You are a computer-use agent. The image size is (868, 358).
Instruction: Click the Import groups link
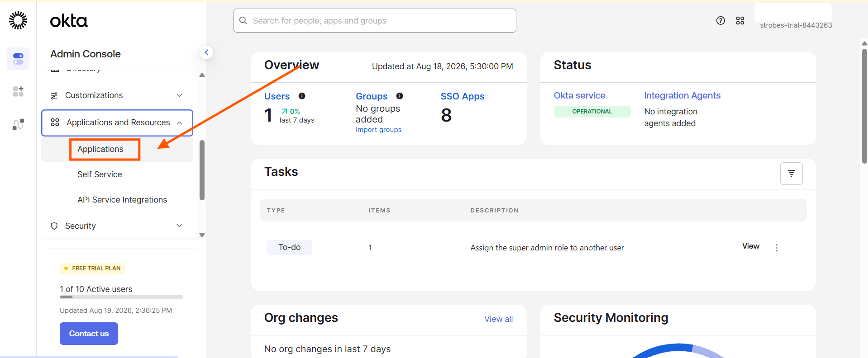coord(378,130)
